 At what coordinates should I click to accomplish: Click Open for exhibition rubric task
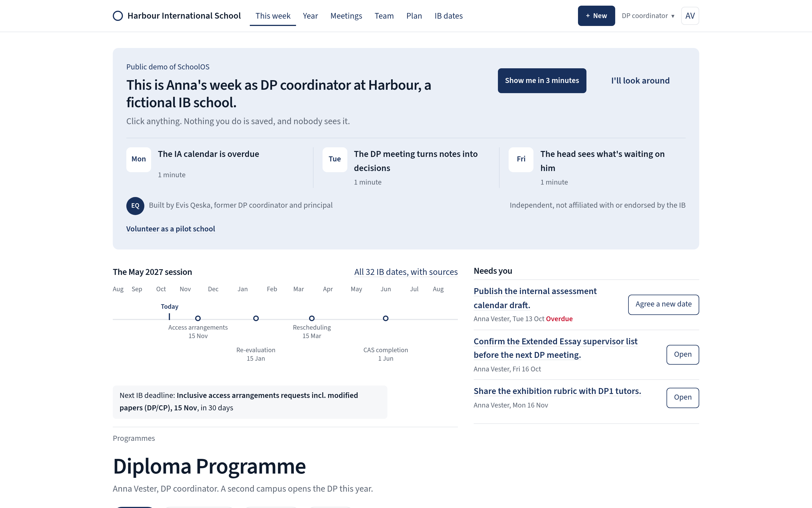[683, 397]
